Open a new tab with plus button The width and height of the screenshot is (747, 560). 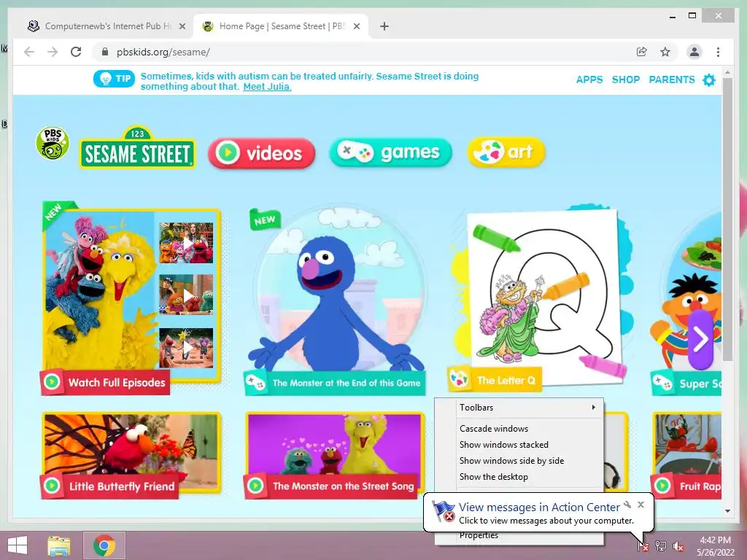[384, 26]
